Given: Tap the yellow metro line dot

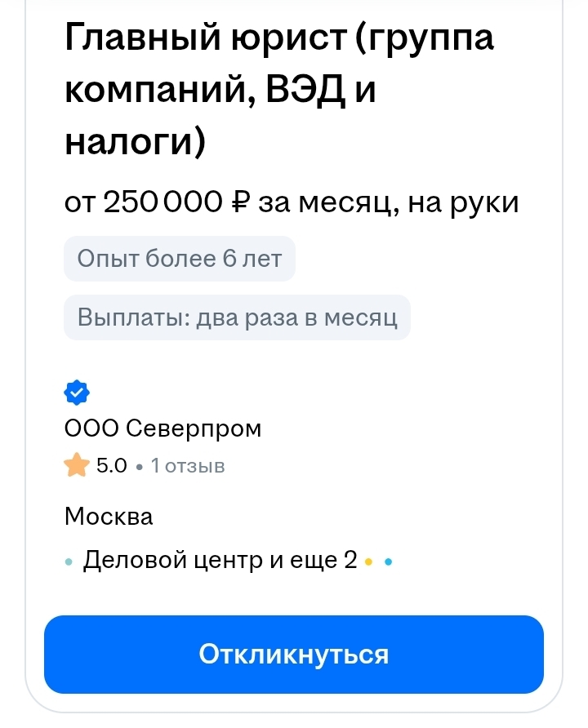Looking at the screenshot, I should [x=369, y=562].
